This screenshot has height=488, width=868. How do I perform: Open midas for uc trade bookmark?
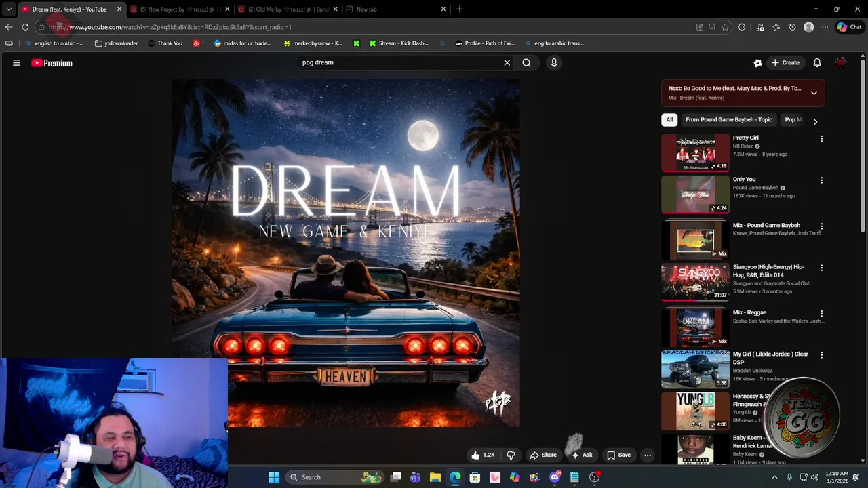[242, 43]
